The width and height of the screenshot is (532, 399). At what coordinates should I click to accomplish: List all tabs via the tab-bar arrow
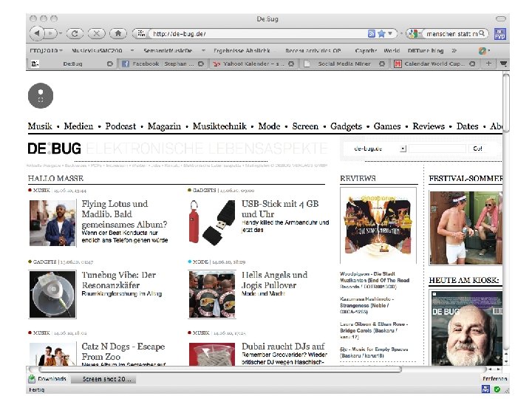(x=503, y=64)
